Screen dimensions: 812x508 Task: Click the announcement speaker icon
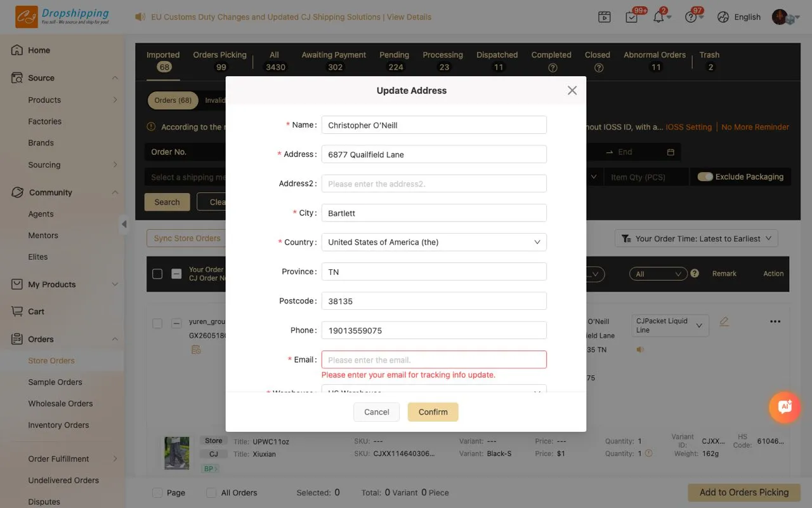click(140, 17)
